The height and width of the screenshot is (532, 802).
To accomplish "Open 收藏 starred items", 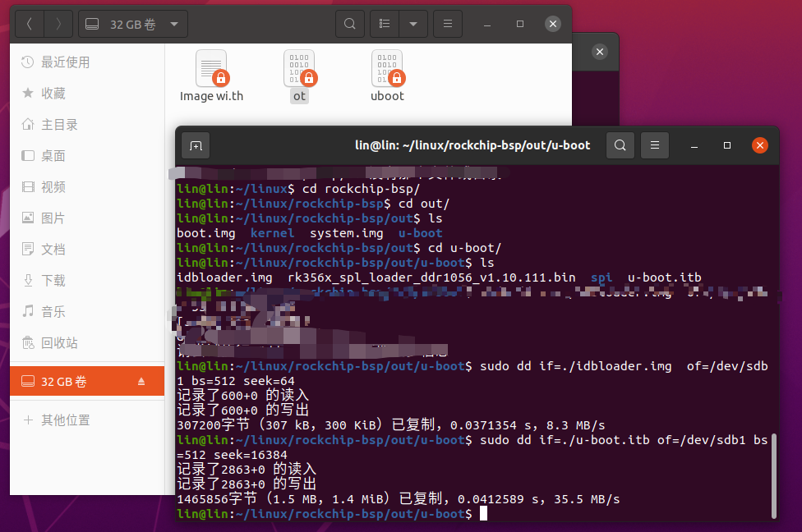I will 53,94.
